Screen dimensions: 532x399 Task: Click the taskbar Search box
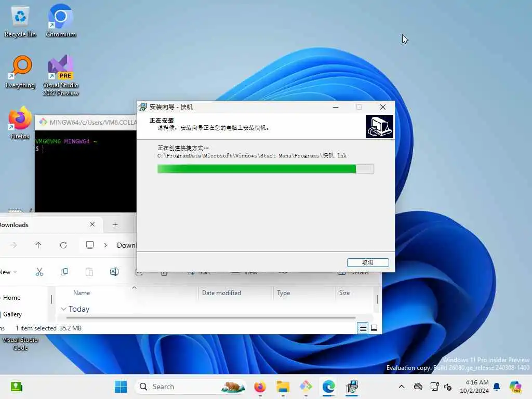191,387
